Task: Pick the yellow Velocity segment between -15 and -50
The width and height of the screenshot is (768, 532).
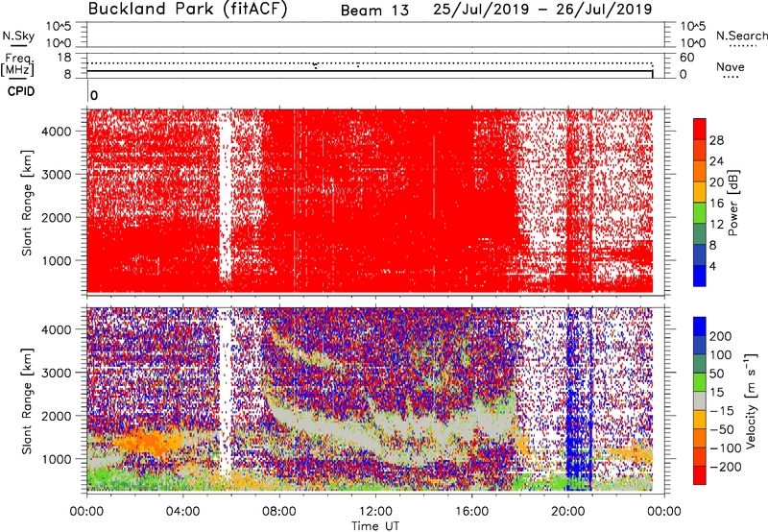Action: coord(700,420)
